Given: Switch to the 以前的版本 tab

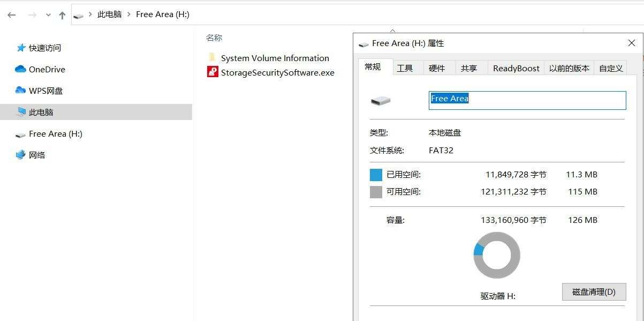Looking at the screenshot, I should click(x=569, y=68).
